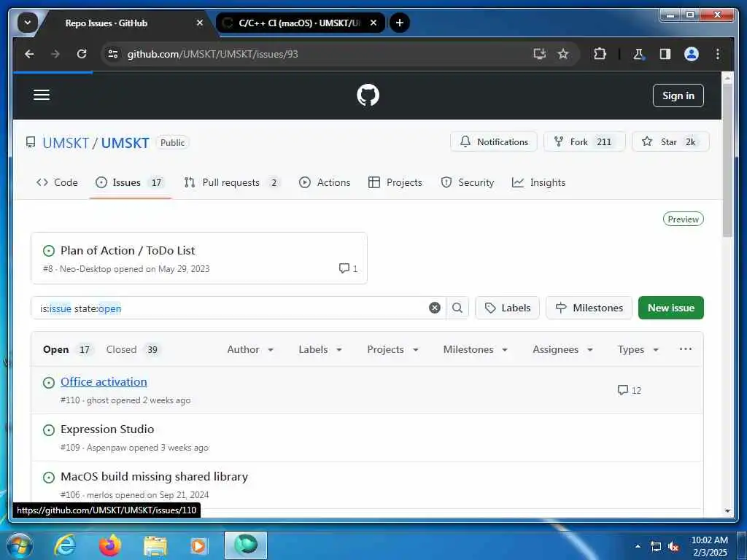Click the page vertical scrollbar thumb

[727, 162]
